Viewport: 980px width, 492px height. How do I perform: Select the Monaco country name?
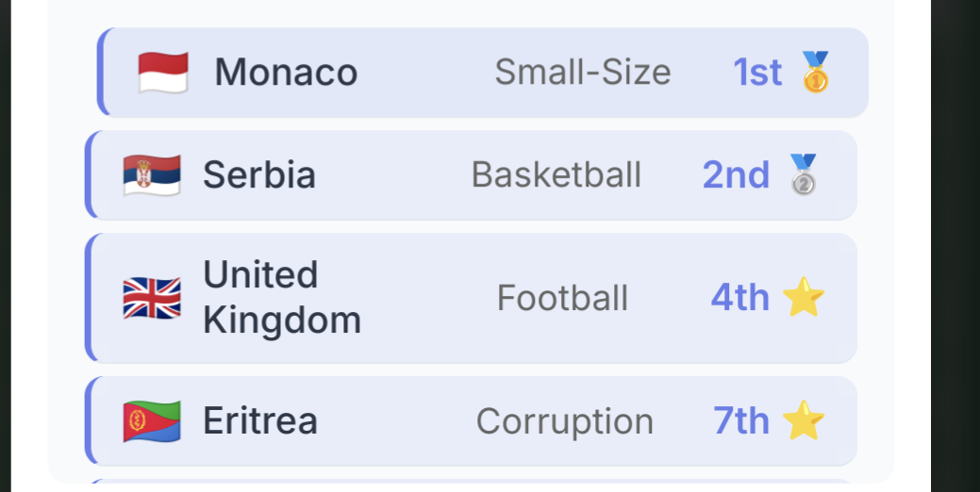coord(286,73)
